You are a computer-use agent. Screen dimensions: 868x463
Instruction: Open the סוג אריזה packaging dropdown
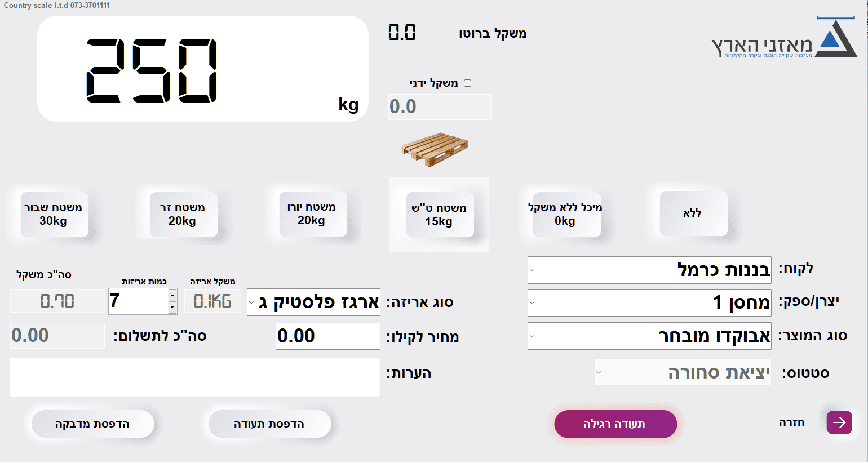point(313,302)
